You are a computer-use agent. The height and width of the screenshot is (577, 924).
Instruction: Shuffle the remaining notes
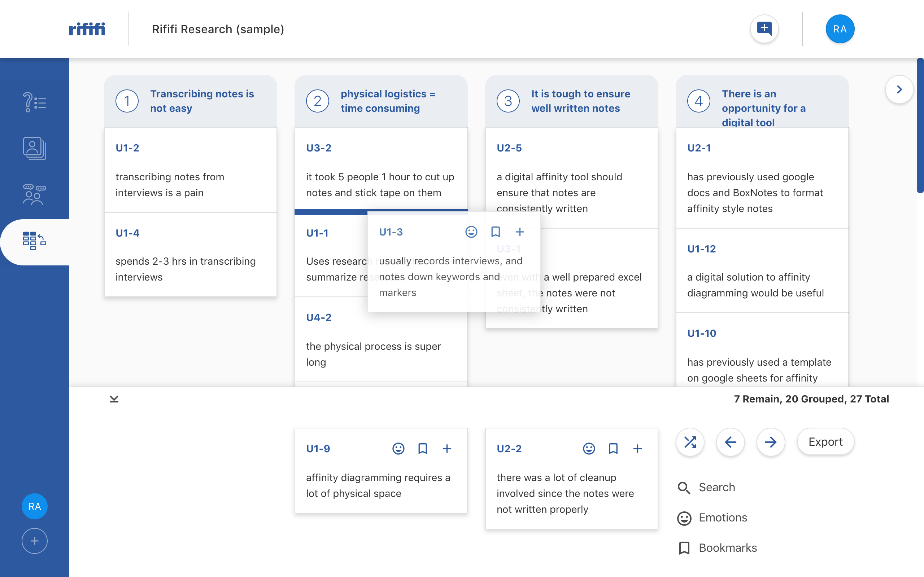click(x=690, y=442)
